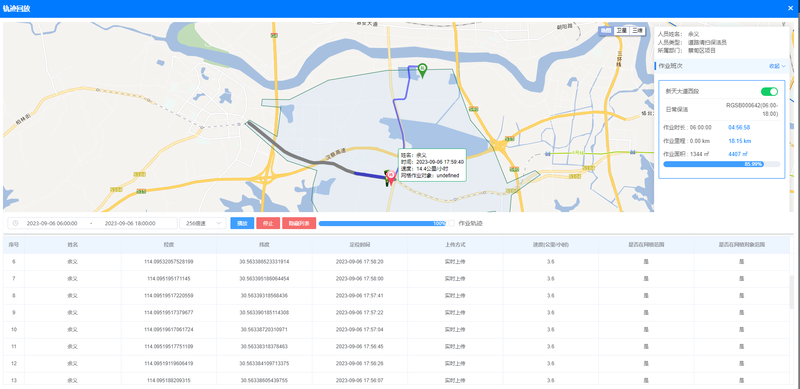Viewport: 800px width, 389px height.
Task: Click latitude cell 30.563384109713375
Action: coord(264,363)
